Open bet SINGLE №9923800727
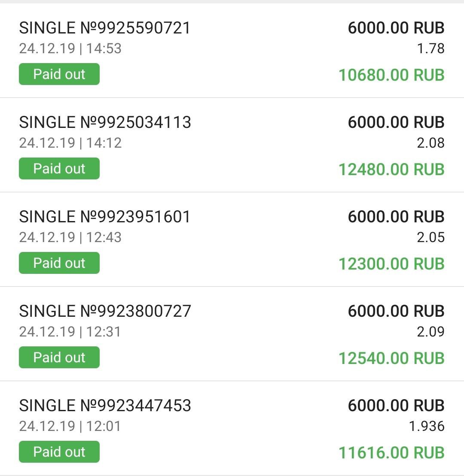Screen dimensions: 464x476 coord(105,312)
